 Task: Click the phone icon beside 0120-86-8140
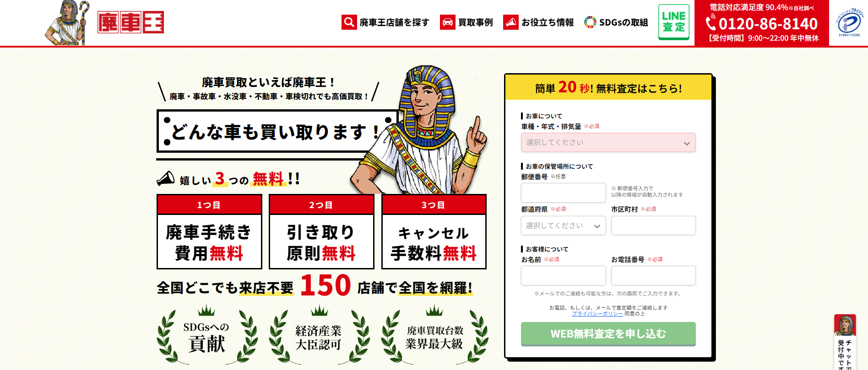click(711, 23)
